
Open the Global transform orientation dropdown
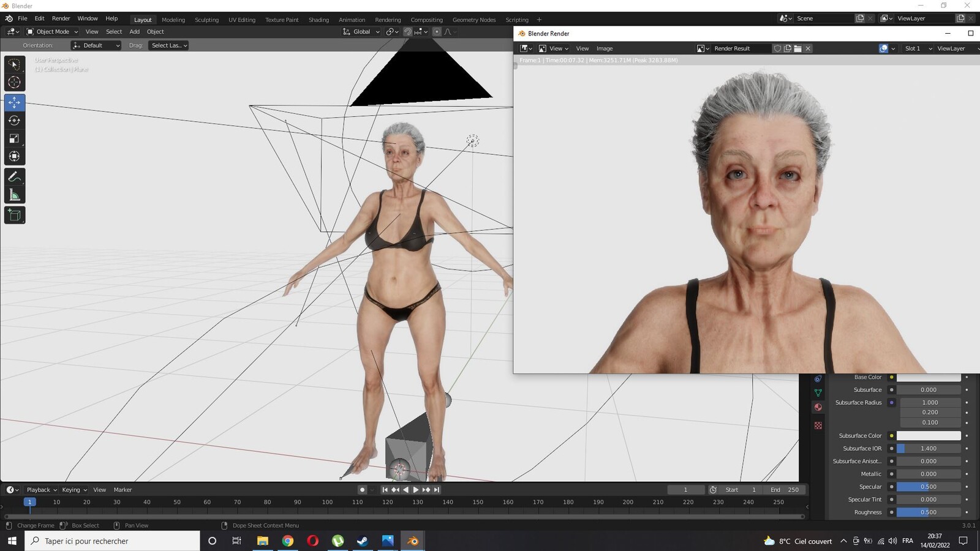point(361,32)
